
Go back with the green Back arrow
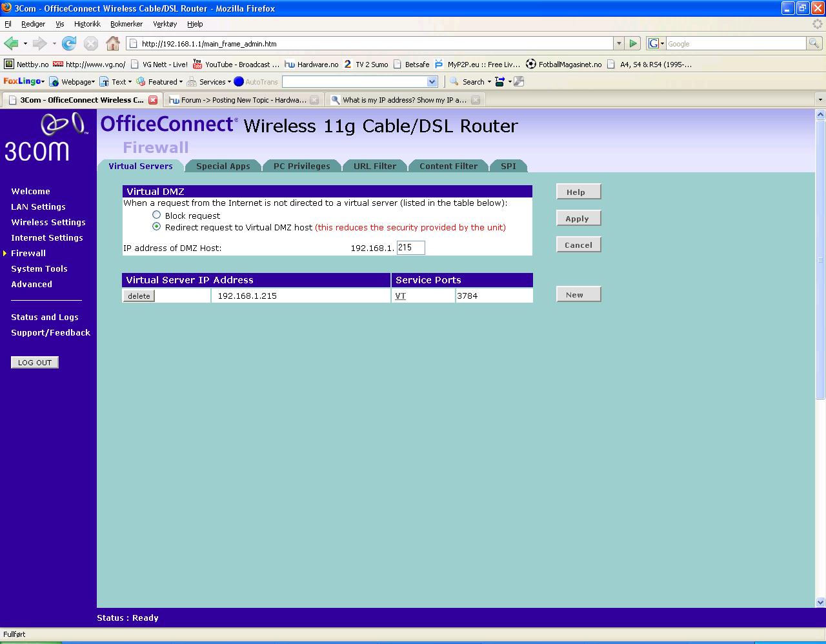point(11,43)
